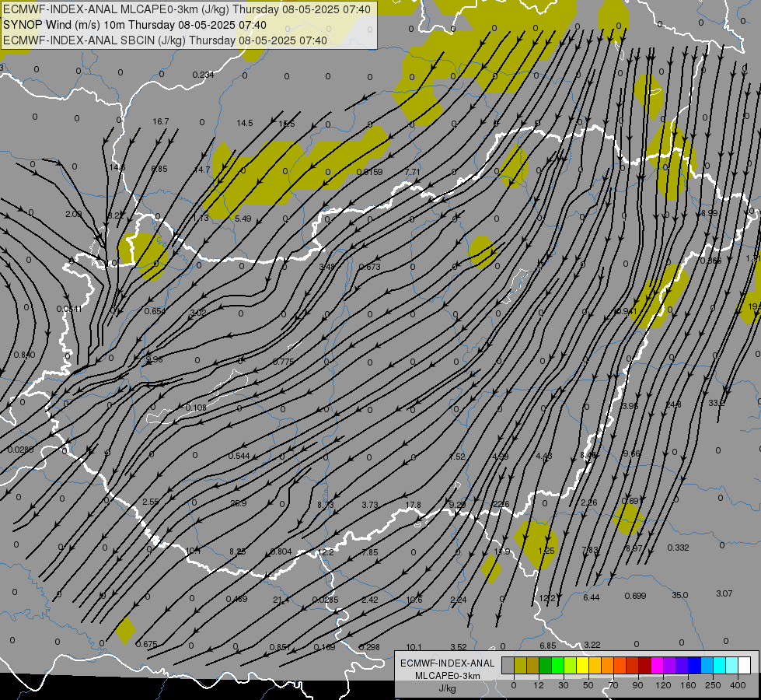The height and width of the screenshot is (700, 761).
Task: Pick the pure yellow legend swatch
Action: point(582,666)
